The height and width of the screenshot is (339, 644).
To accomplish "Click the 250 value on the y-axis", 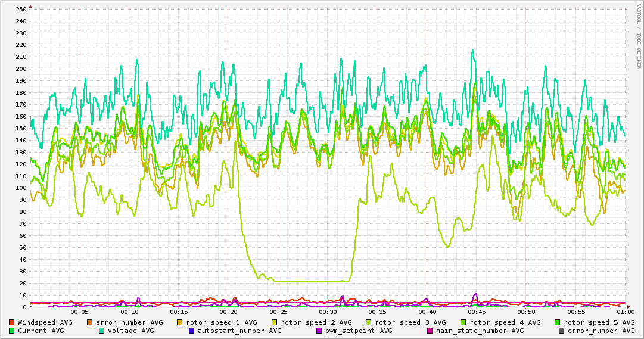I will pos(21,9).
